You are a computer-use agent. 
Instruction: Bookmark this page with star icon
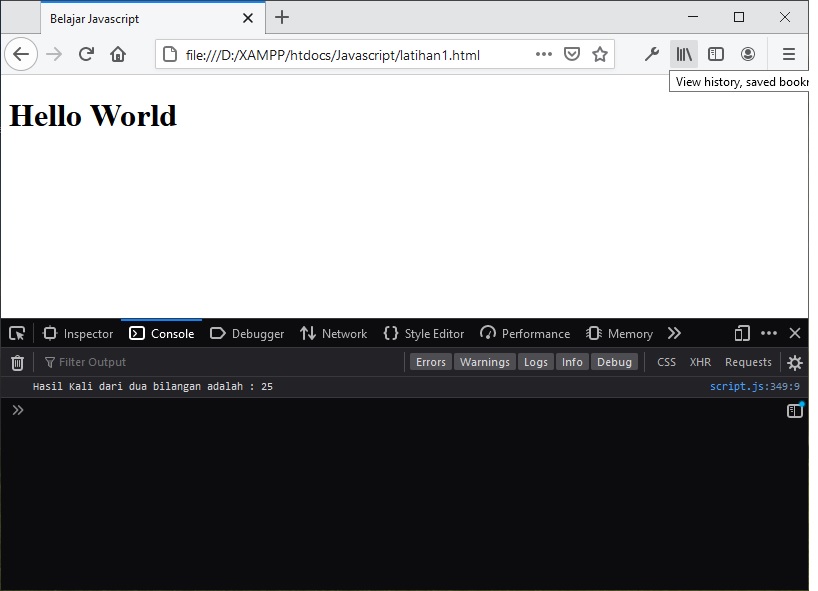(x=600, y=54)
